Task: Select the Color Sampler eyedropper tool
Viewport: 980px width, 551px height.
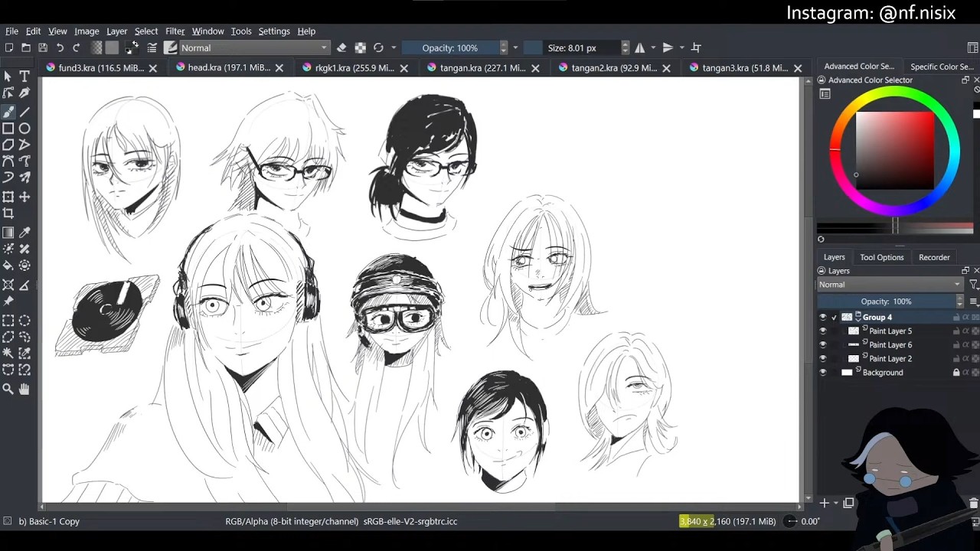Action: (x=24, y=233)
